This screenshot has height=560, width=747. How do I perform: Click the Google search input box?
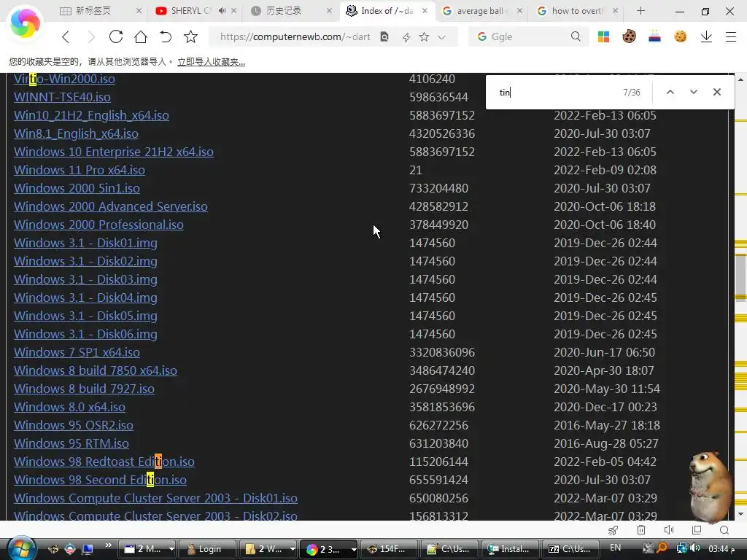(x=529, y=36)
